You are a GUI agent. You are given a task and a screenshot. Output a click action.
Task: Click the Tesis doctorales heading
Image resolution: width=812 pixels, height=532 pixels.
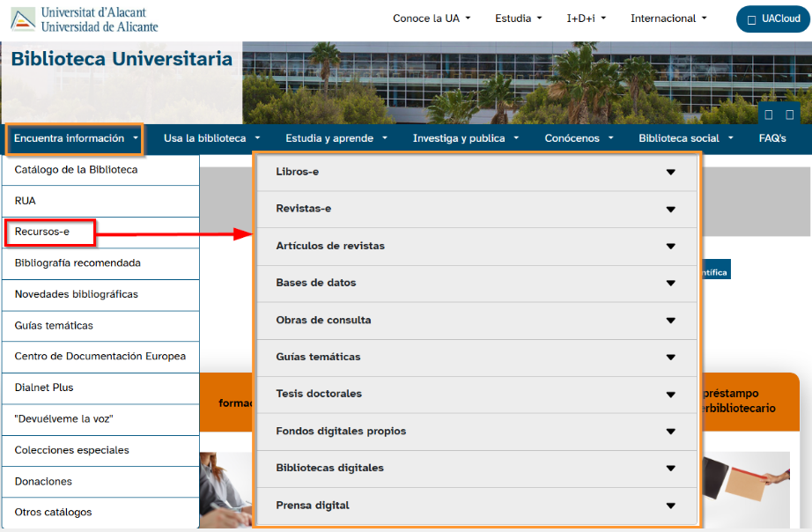click(x=319, y=393)
